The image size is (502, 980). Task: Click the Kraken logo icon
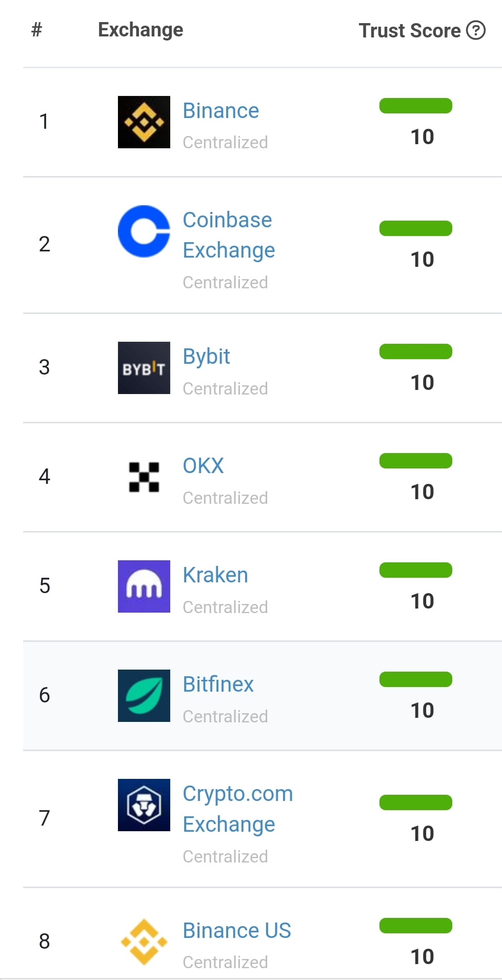coord(144,586)
